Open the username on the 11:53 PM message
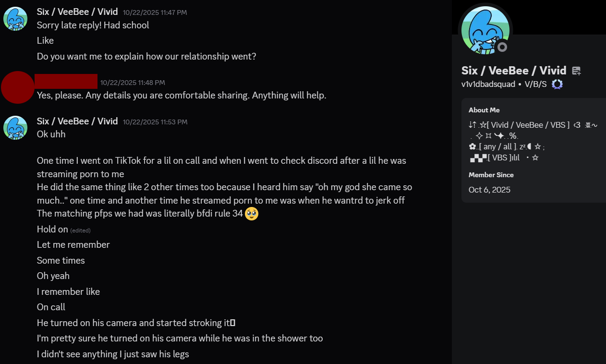The height and width of the screenshot is (364, 606). pos(77,121)
